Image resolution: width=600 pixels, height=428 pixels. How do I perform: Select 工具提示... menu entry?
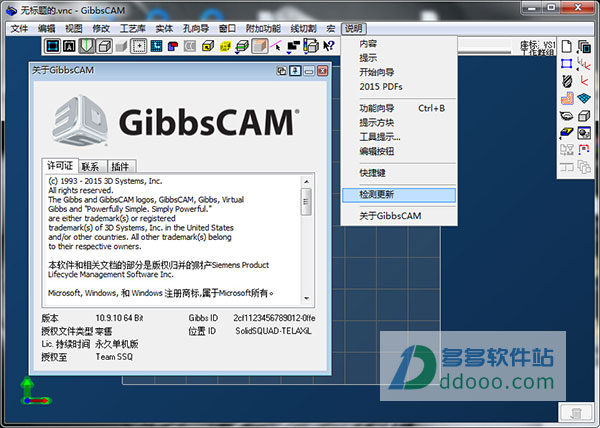click(399, 137)
